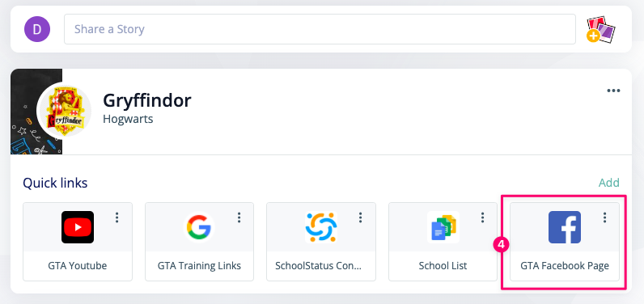Open the Gryffindor class three-dot menu

pyautogui.click(x=613, y=91)
